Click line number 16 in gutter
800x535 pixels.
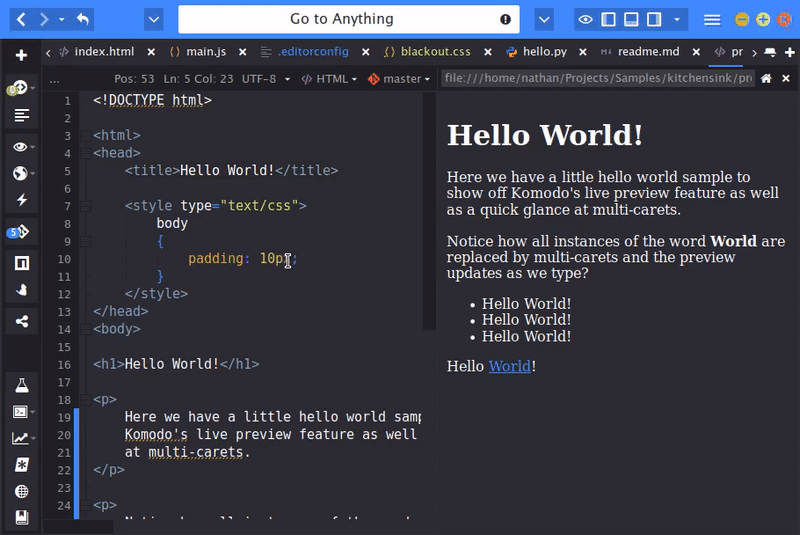[64, 365]
